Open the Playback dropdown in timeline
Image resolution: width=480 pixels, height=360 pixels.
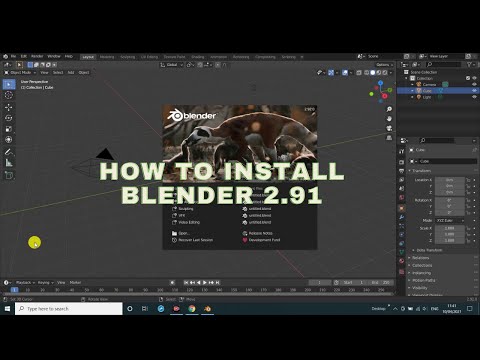(25, 283)
